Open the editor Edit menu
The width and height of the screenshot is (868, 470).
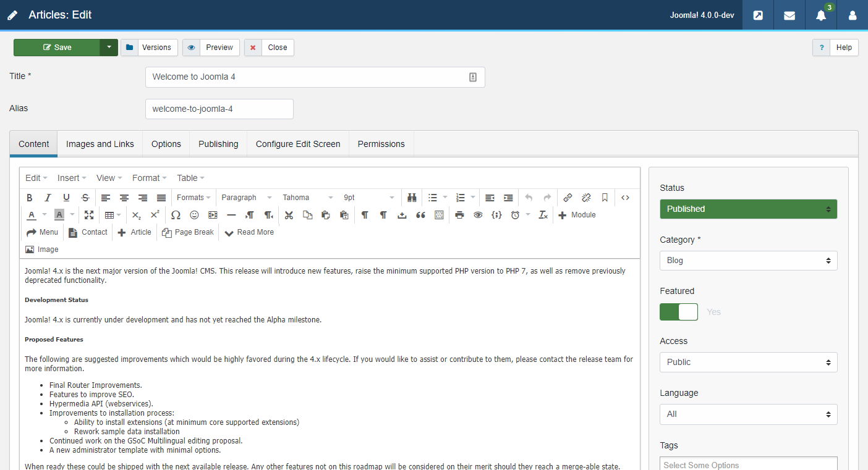(x=36, y=178)
